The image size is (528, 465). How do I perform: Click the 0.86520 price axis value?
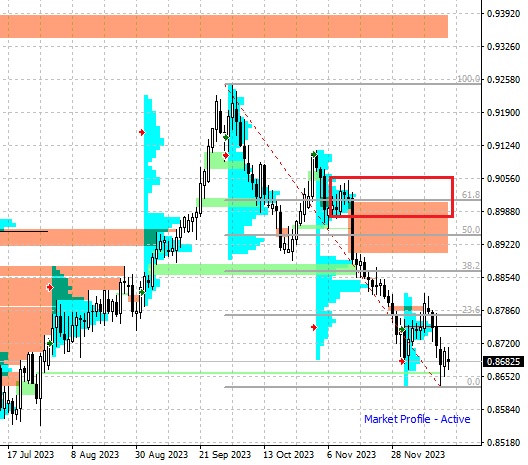504,376
